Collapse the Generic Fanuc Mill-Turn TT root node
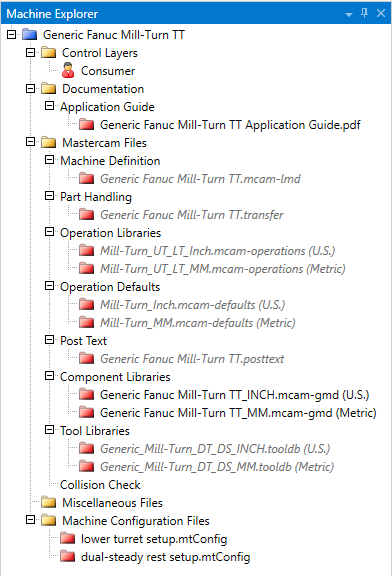Screen dimensions: 392x576 [12, 35]
